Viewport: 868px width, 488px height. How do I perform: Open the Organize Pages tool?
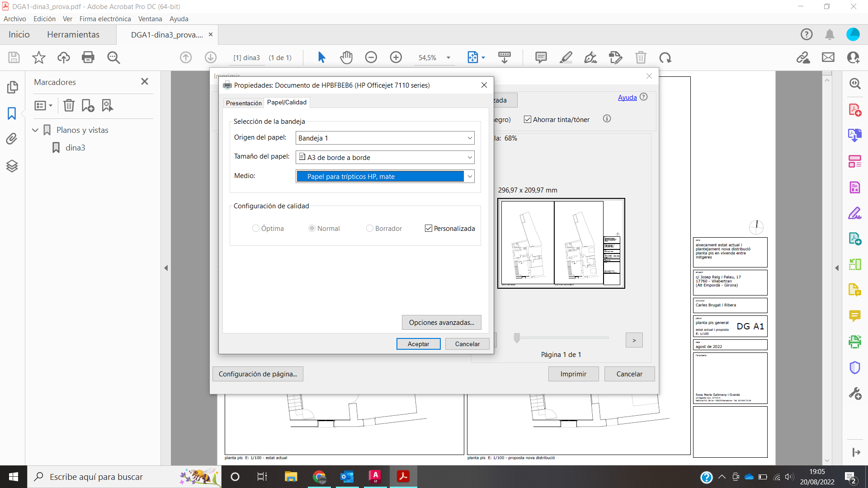pos(854,161)
